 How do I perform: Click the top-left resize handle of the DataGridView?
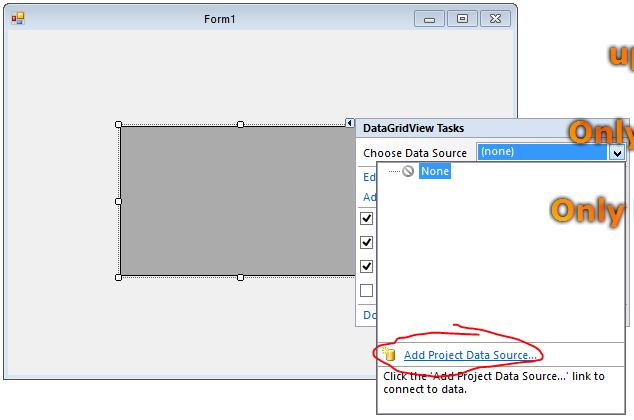pyautogui.click(x=118, y=125)
